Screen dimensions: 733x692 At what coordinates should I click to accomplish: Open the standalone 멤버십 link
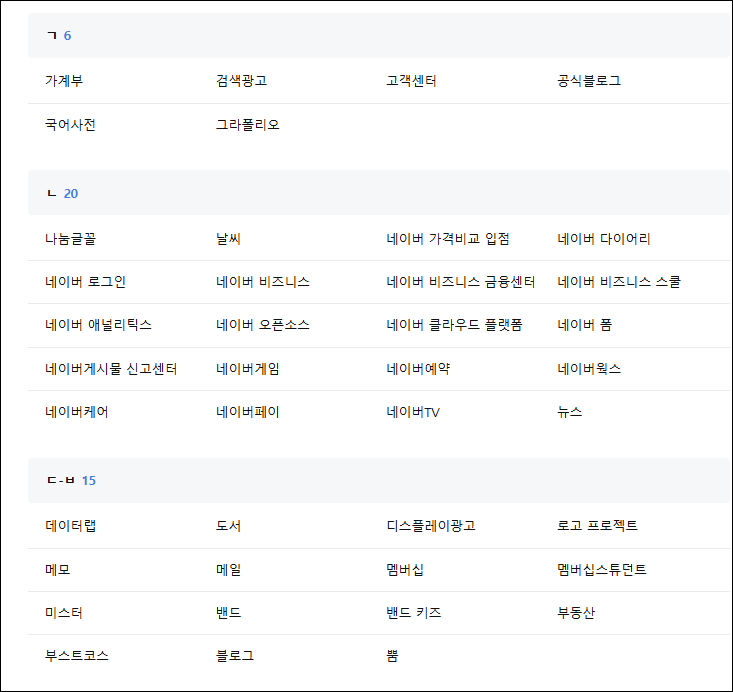coord(405,570)
